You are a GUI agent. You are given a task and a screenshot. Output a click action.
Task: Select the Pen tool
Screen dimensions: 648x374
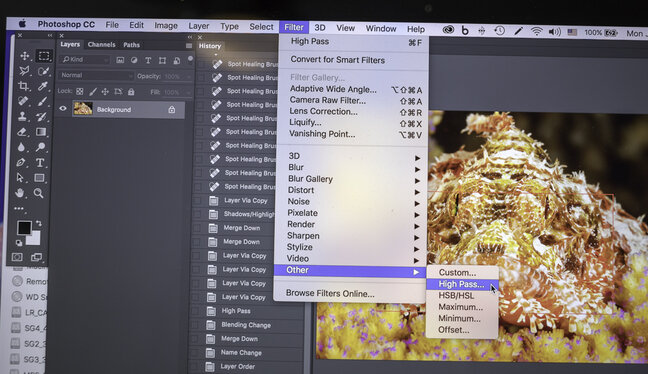21,162
